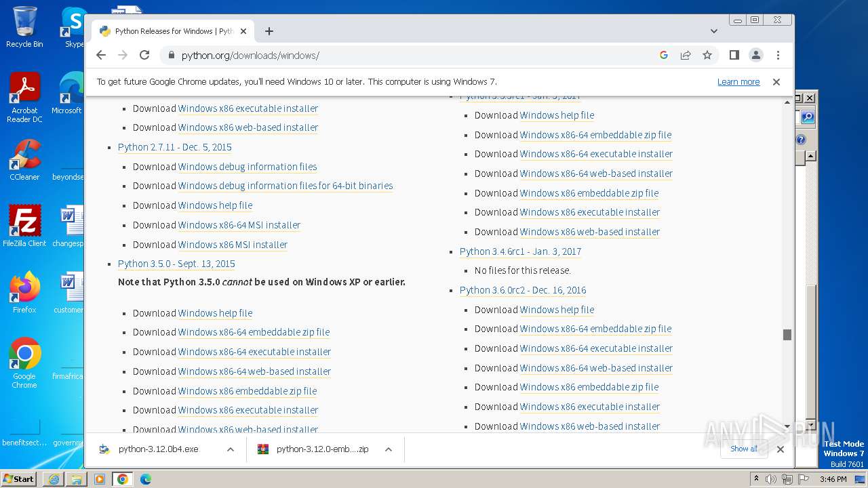Click the Google search icon in address bar

[664, 55]
